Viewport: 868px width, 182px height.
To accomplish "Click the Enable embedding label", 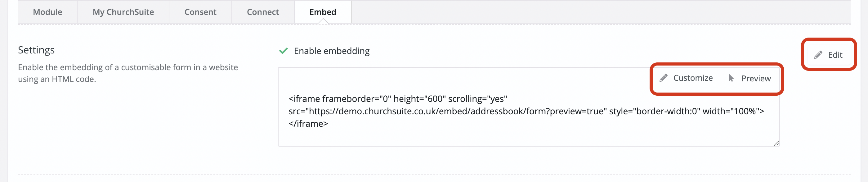I will 332,51.
